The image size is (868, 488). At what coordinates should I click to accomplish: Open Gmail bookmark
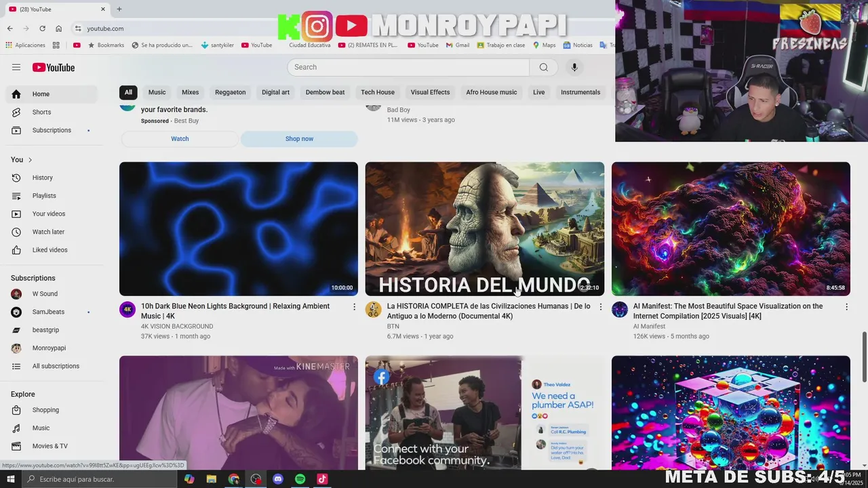pyautogui.click(x=458, y=45)
